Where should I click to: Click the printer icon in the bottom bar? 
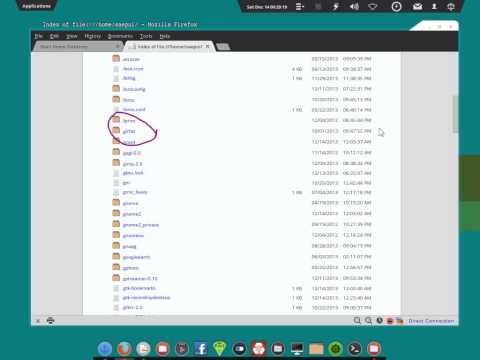[50, 320]
